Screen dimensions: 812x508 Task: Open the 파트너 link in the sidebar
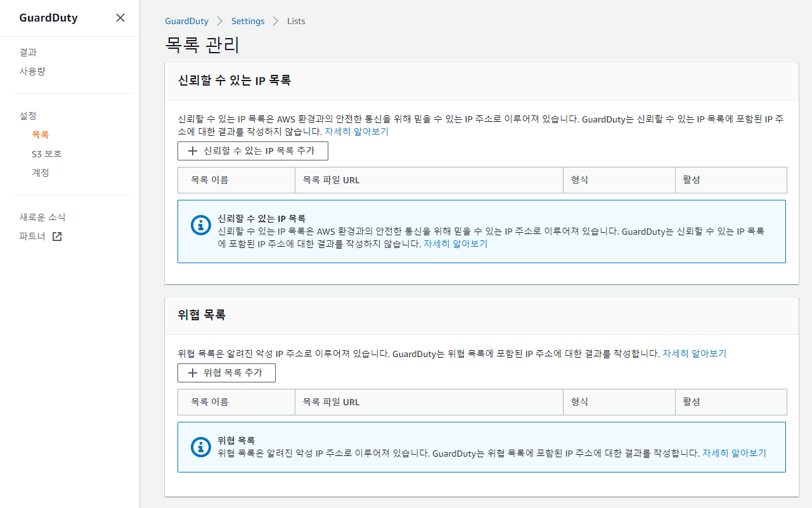coord(32,237)
